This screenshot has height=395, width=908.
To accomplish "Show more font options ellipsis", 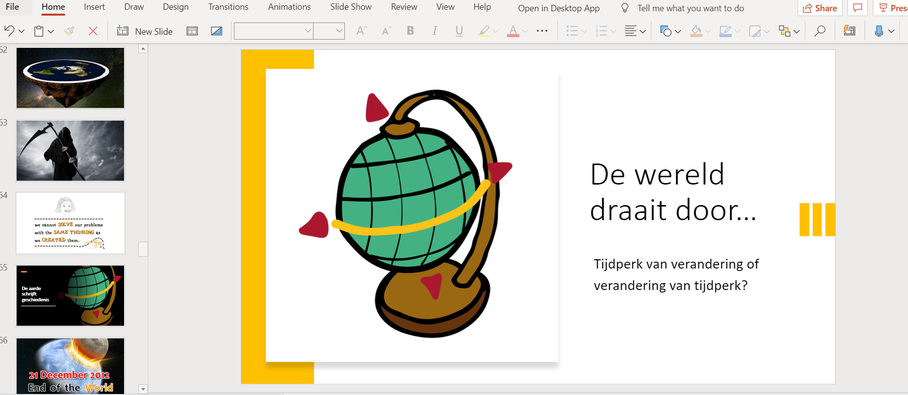I will tap(542, 31).
